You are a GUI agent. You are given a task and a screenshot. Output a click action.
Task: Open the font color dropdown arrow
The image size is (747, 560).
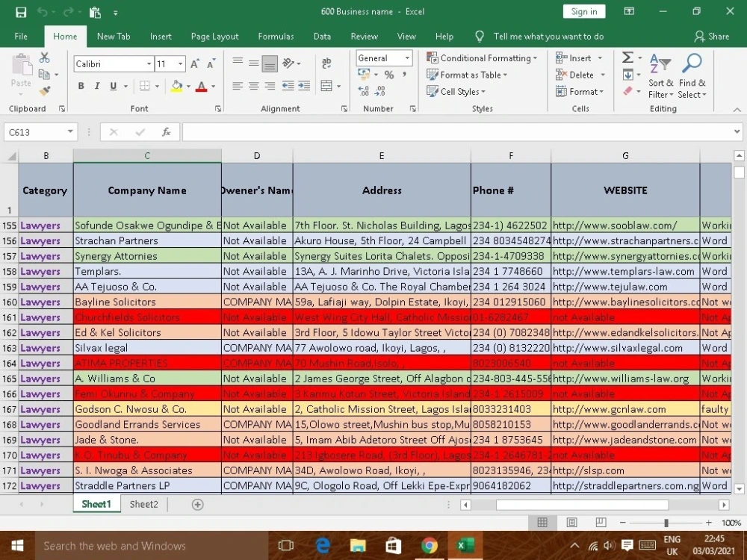(x=213, y=86)
